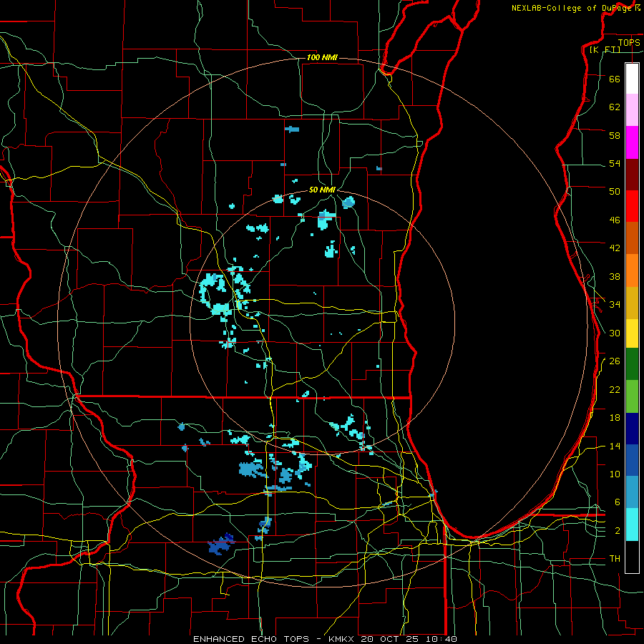Click the cyan legend color swatch
This screenshot has height=644, width=644.
(632, 525)
